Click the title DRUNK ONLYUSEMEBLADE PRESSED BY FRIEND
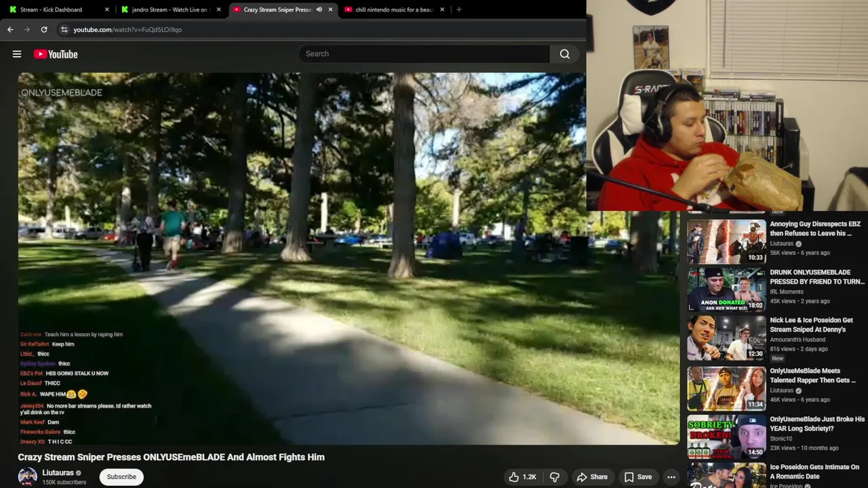The width and height of the screenshot is (868, 488). pyautogui.click(x=817, y=277)
